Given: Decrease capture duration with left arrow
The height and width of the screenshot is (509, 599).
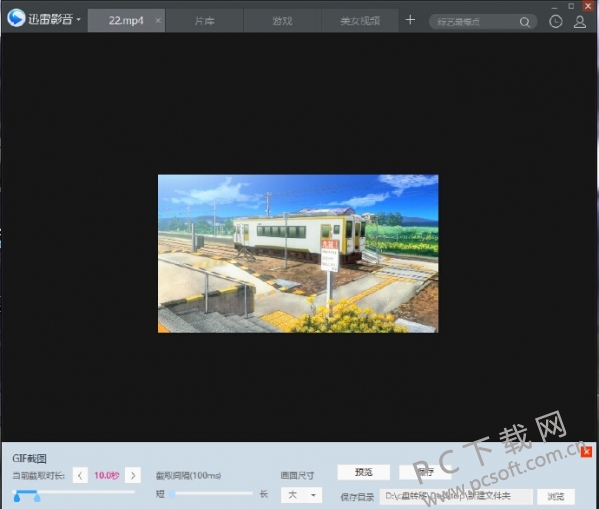Looking at the screenshot, I should [x=80, y=475].
